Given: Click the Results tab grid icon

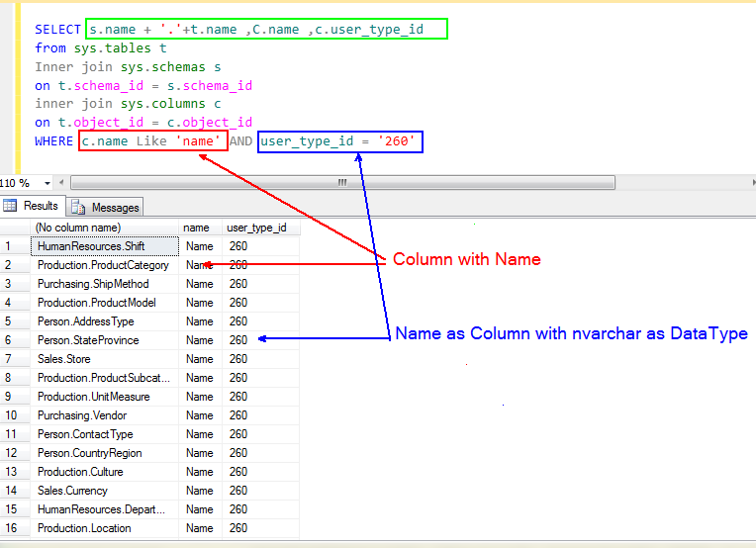Looking at the screenshot, I should click(x=11, y=206).
